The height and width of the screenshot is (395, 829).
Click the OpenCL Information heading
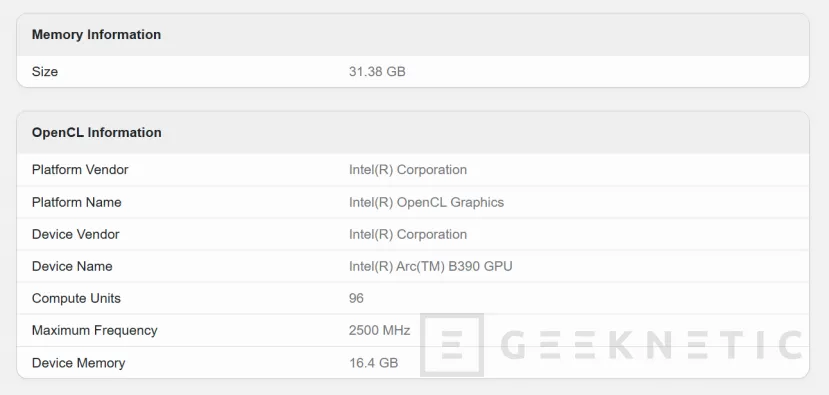pos(97,132)
